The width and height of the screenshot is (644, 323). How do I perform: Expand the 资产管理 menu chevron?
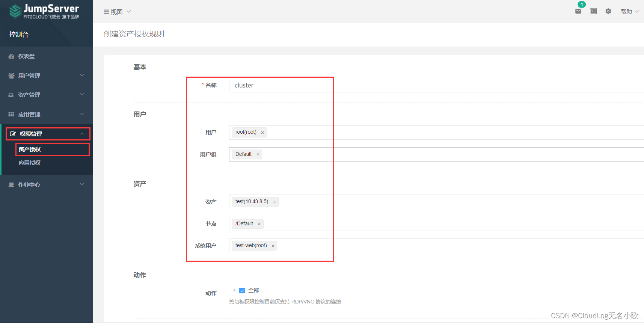82,94
